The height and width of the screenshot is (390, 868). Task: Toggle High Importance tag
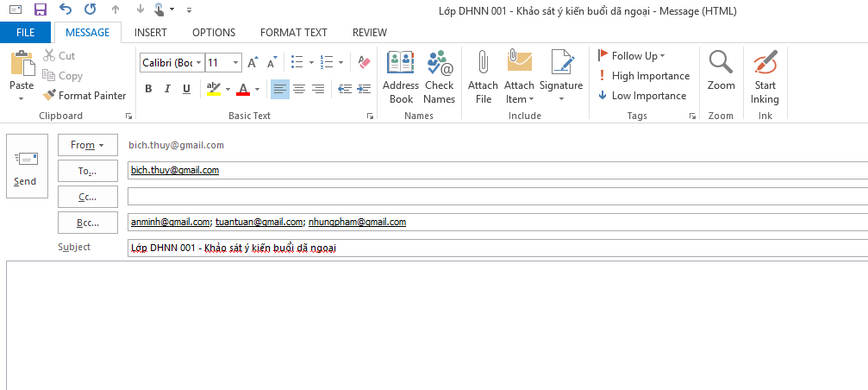pyautogui.click(x=643, y=76)
